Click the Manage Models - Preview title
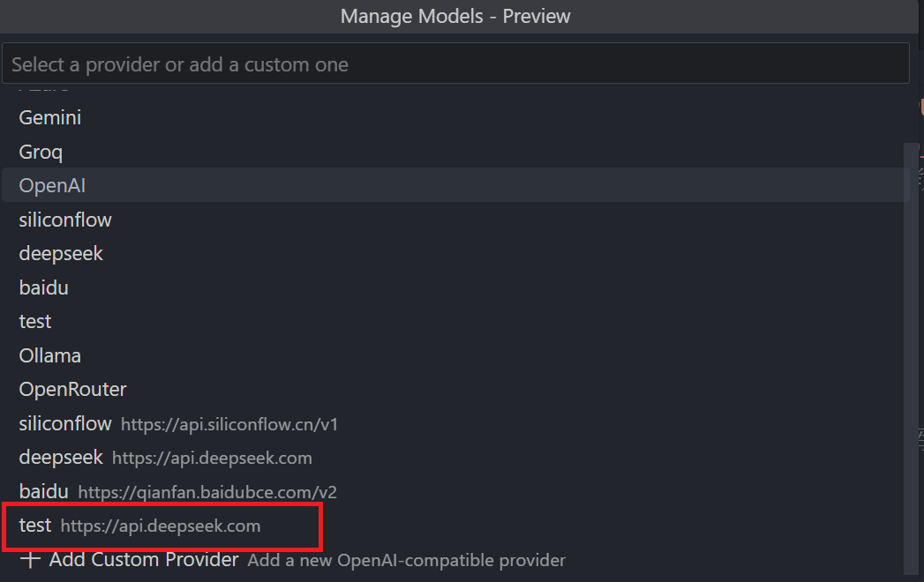 pyautogui.click(x=455, y=16)
